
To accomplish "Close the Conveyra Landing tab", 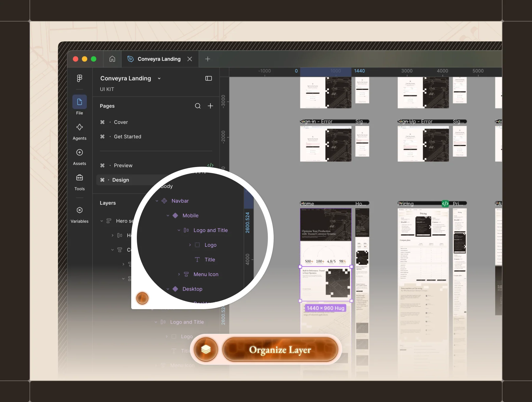I will [x=190, y=59].
